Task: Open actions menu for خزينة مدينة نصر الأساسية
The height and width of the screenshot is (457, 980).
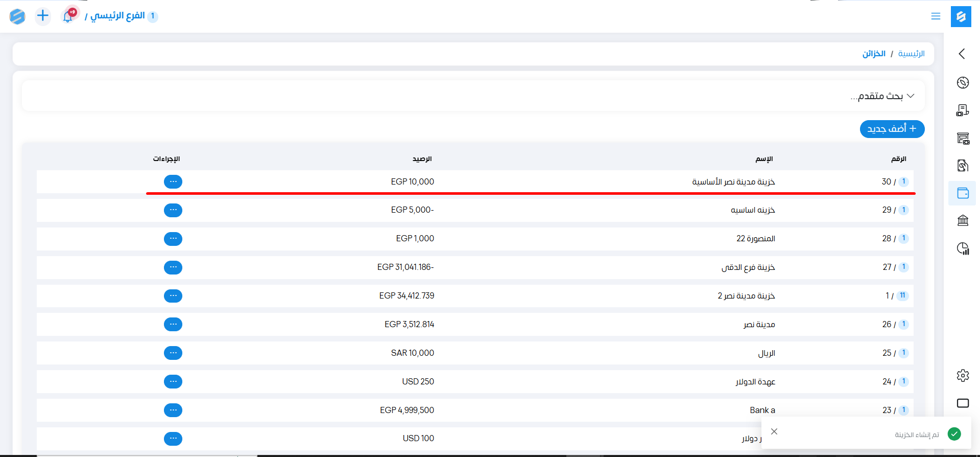Action: pos(173,181)
